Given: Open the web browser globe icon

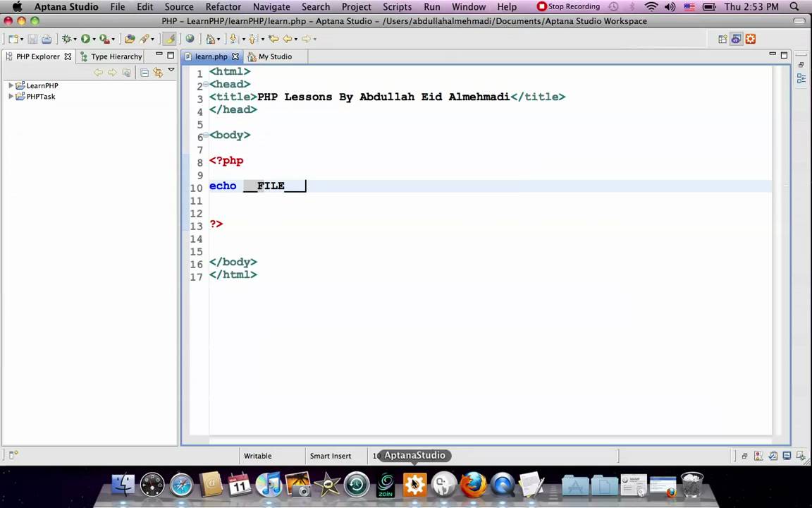Looking at the screenshot, I should tap(190, 39).
